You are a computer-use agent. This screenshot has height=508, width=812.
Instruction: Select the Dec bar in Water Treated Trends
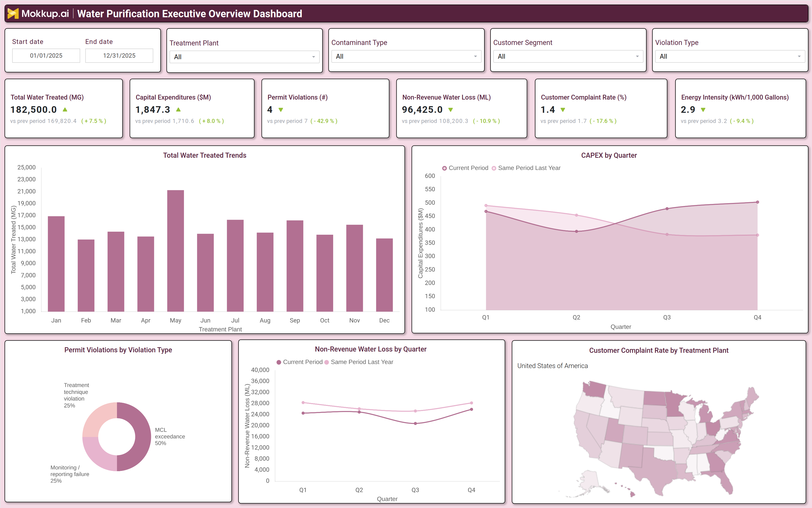tap(384, 275)
